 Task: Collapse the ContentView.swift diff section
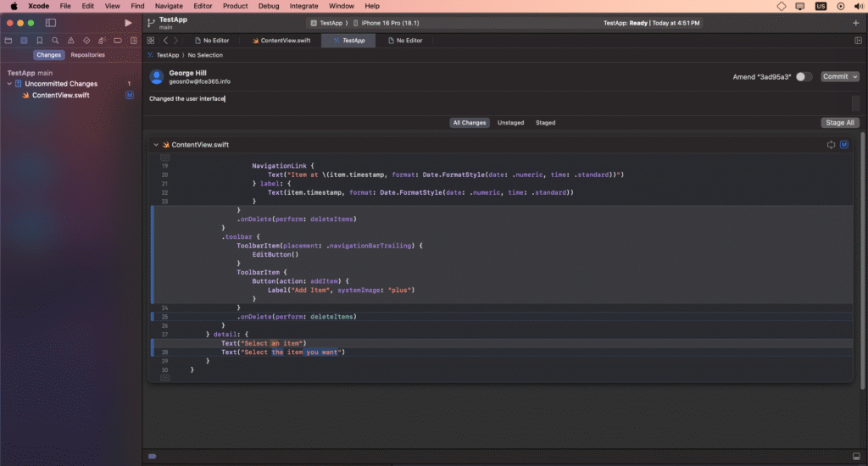click(156, 145)
